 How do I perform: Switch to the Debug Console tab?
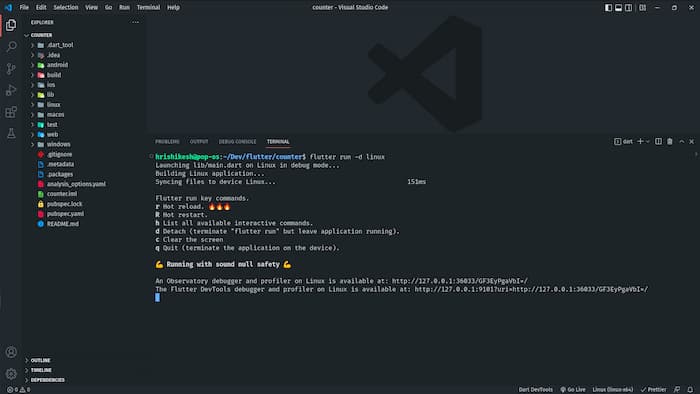[x=238, y=141]
